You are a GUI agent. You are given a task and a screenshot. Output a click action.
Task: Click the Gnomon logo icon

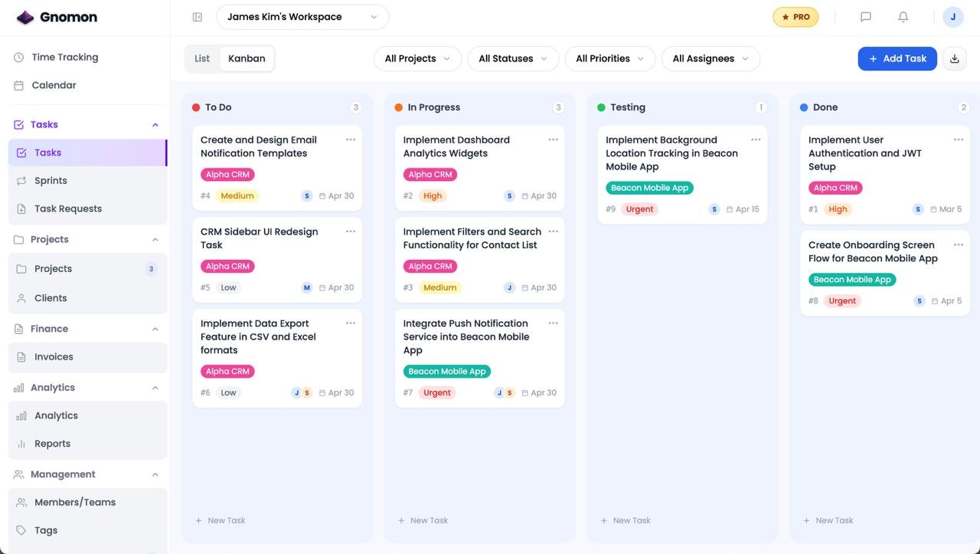[25, 17]
